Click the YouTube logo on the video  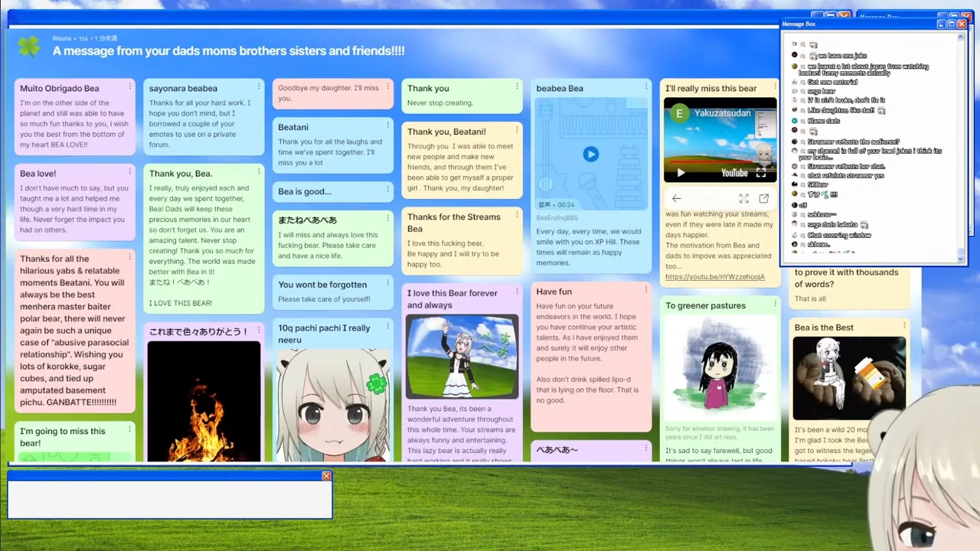(x=734, y=173)
